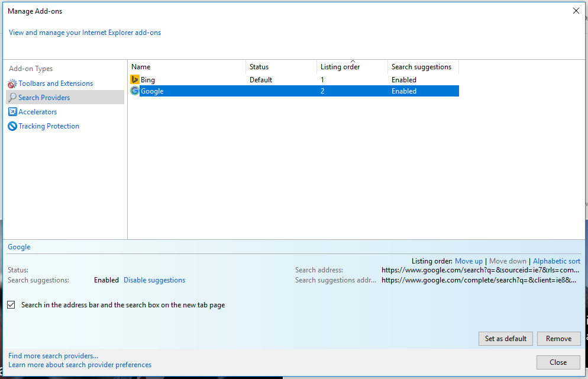Sort by the Status column header
This screenshot has width=588, height=379.
click(281, 67)
